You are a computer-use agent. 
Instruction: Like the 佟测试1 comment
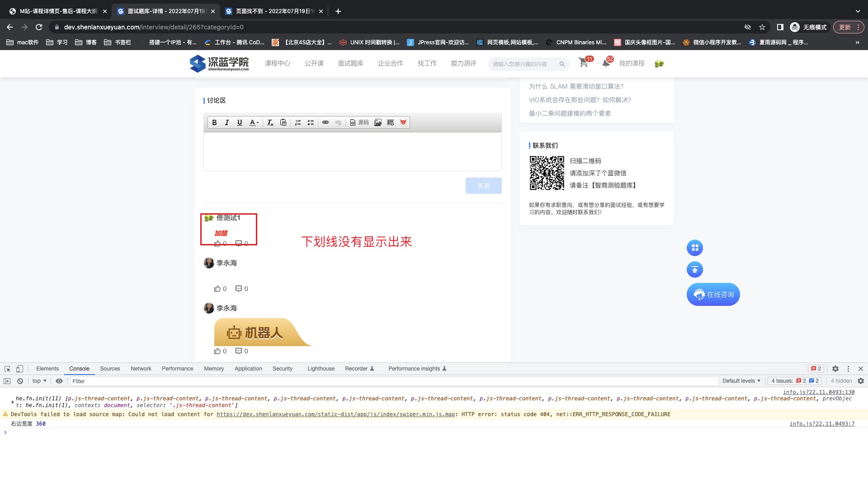(217, 244)
